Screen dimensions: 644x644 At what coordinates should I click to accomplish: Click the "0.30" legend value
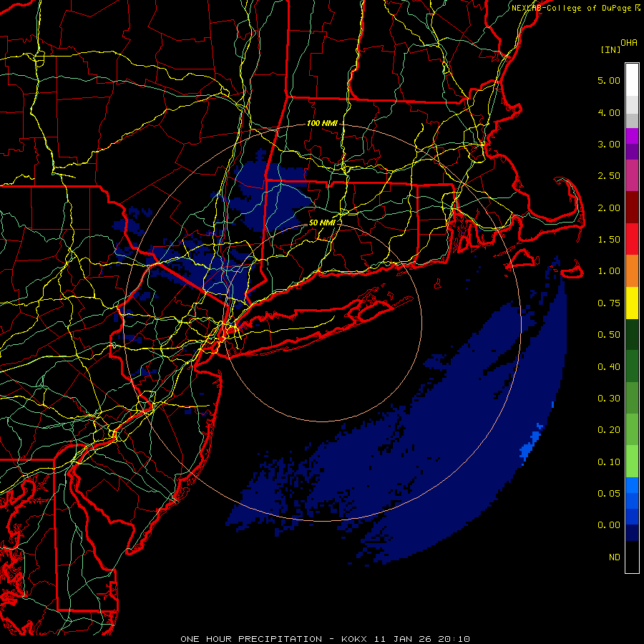coord(609,399)
